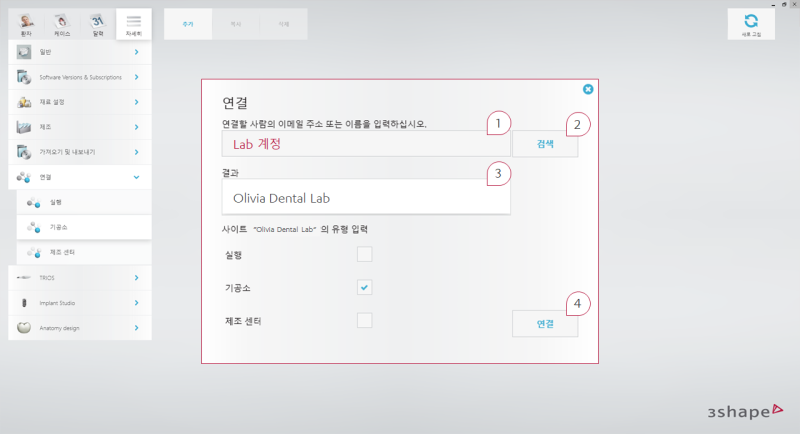Click the 실행 sub-item icon
800x434 pixels.
[34, 202]
